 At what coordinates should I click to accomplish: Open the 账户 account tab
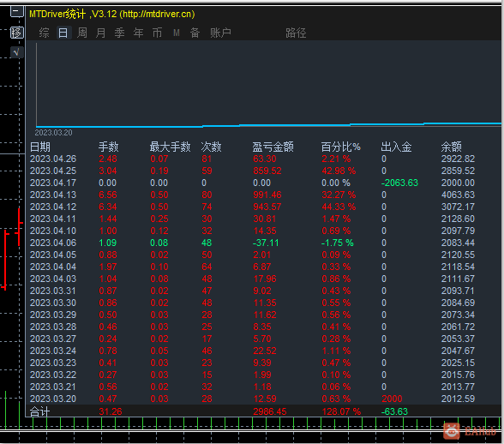220,33
